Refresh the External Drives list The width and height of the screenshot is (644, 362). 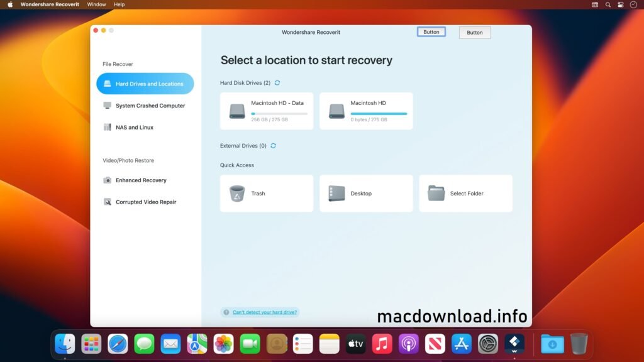(x=273, y=145)
